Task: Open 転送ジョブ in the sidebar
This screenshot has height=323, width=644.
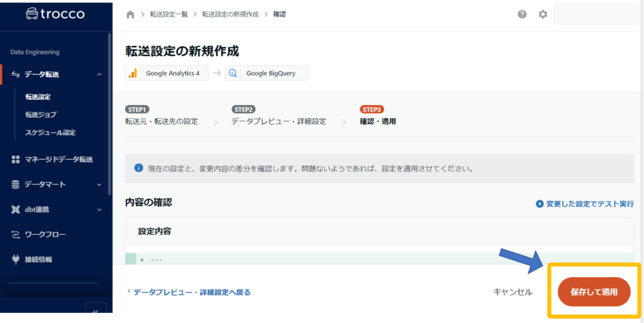Action: pyautogui.click(x=40, y=114)
